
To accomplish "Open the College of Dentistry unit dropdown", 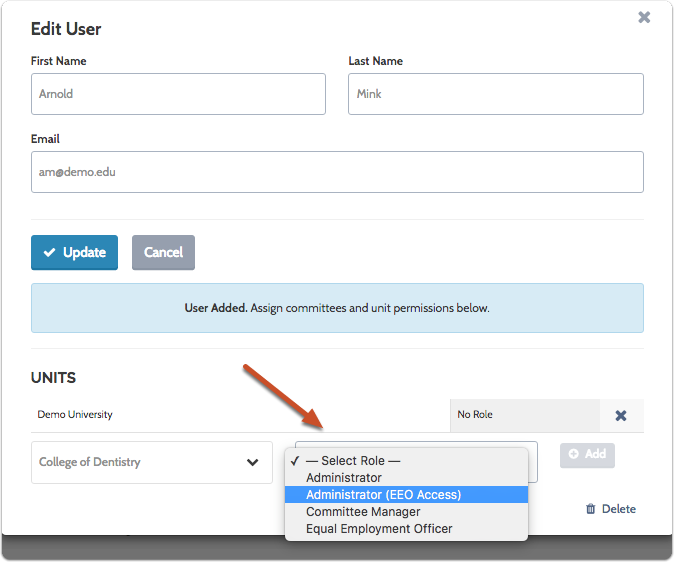I will 152,462.
